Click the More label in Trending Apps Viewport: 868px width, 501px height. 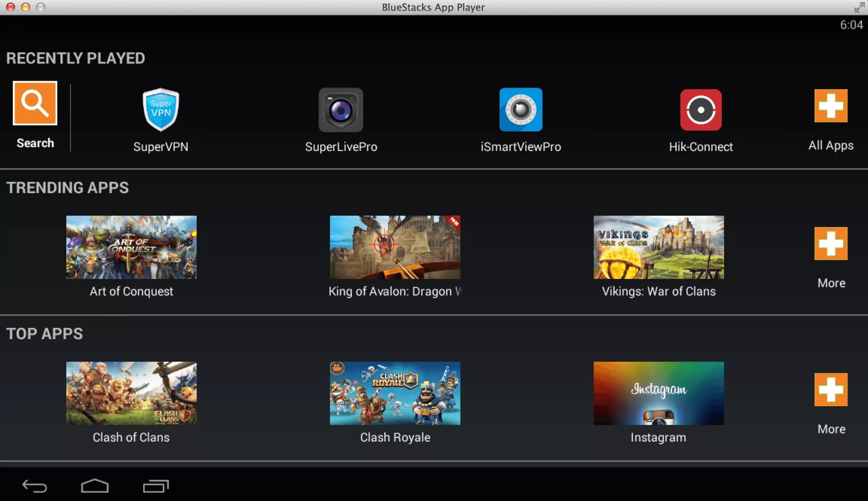click(831, 283)
